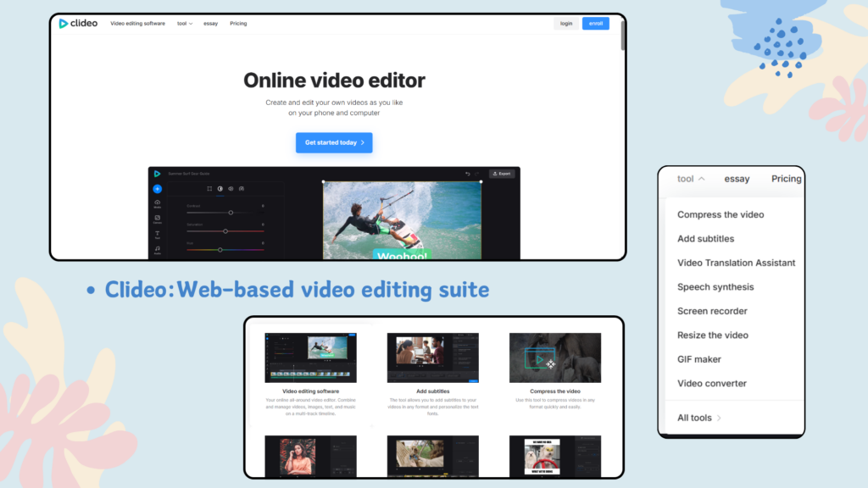Open Pricing in the top navbar
868x488 pixels.
coord(238,23)
